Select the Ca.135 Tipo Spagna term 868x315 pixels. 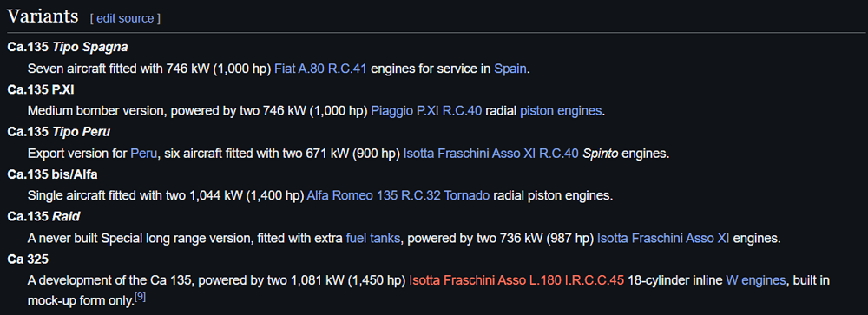68,48
